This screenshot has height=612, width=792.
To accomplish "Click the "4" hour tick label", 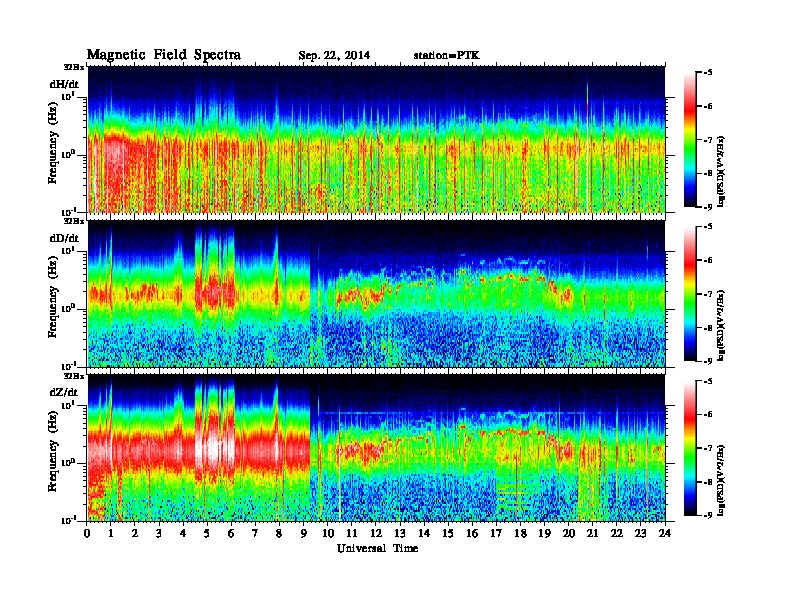I will tap(183, 533).
